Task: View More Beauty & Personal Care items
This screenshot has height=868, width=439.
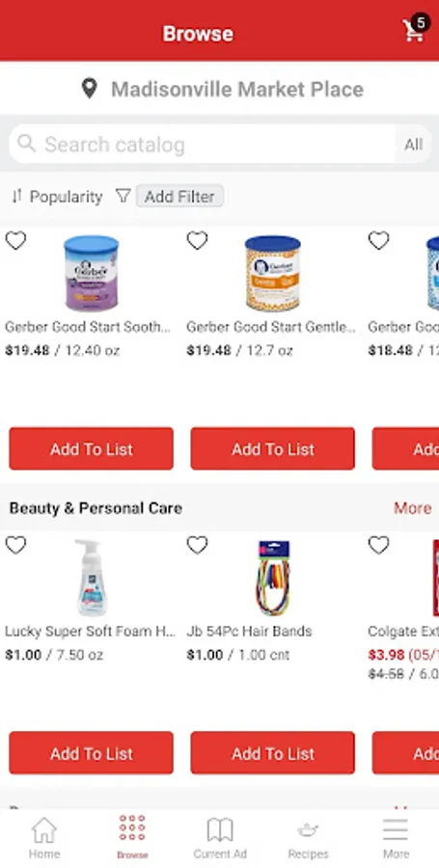Action: pos(412,507)
